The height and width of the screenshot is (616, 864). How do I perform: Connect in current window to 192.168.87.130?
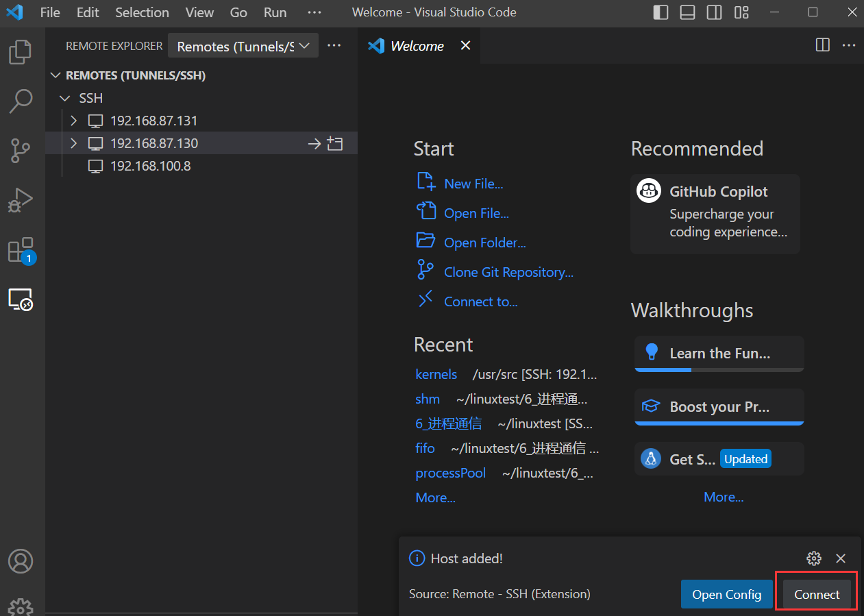coord(314,143)
